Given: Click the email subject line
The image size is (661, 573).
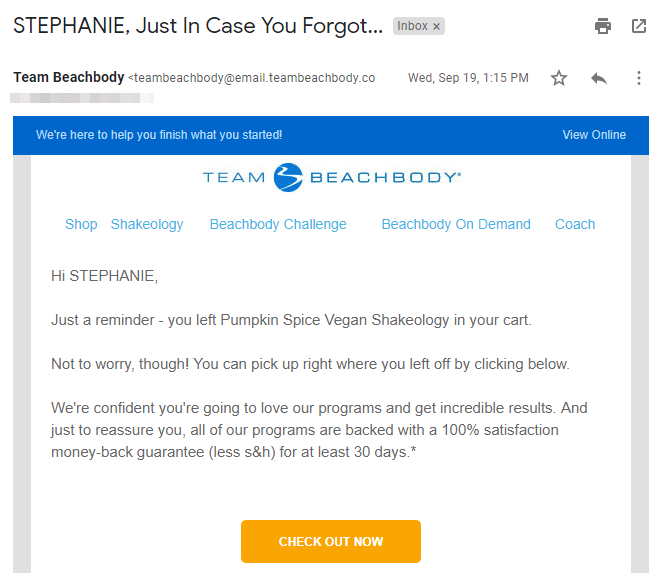Looking at the screenshot, I should pos(197,27).
